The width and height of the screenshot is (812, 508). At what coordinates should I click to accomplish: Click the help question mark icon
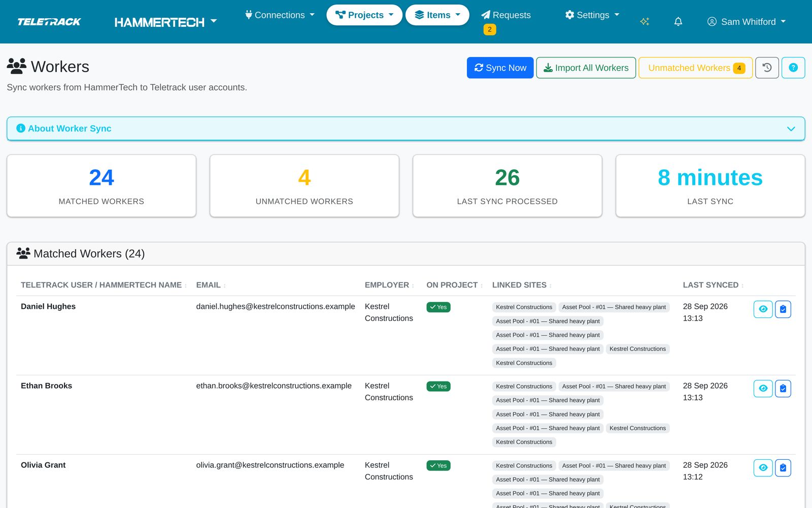pos(793,68)
